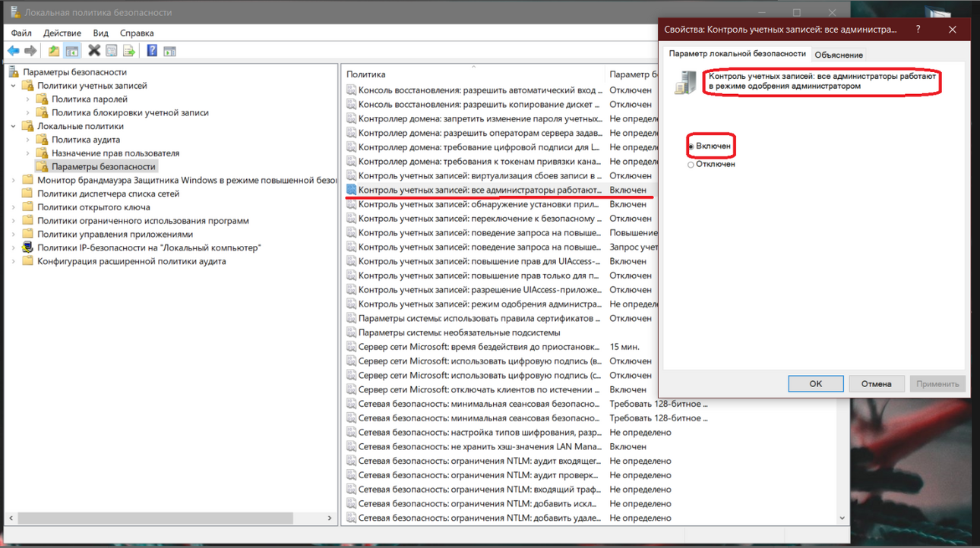This screenshot has height=548, width=980.
Task: Click the folder icon of Политика аудита
Action: pyautogui.click(x=42, y=140)
